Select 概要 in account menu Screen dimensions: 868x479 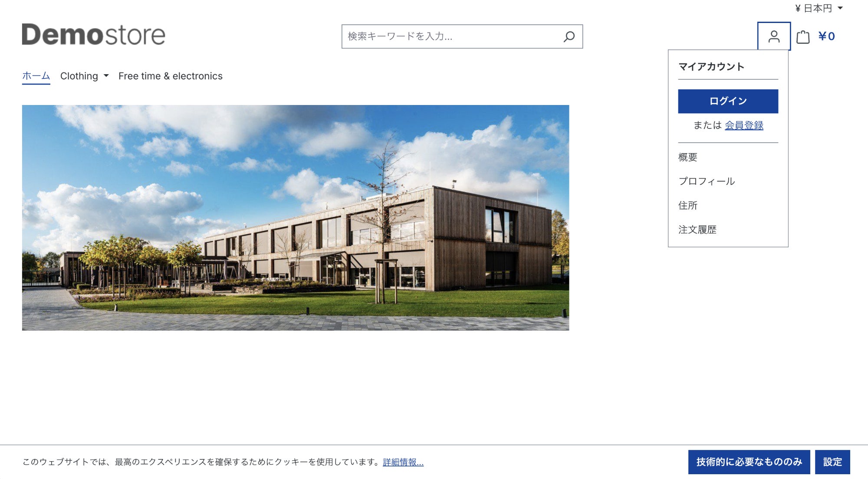coord(688,157)
